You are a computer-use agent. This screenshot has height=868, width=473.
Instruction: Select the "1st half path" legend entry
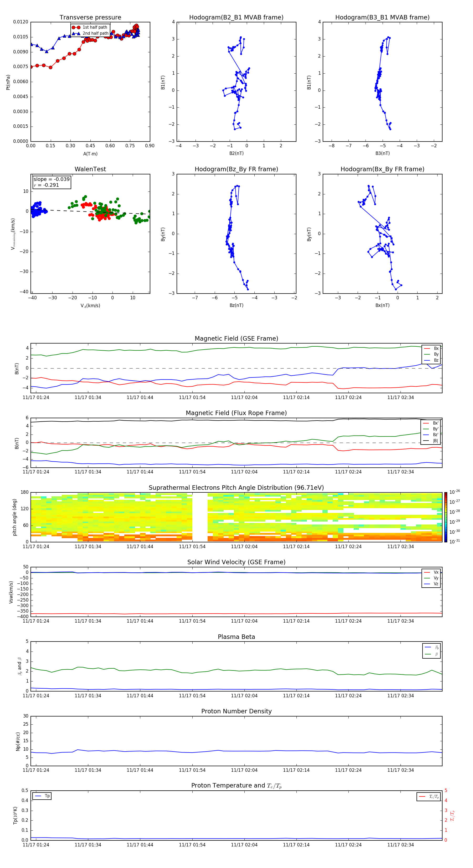pyautogui.click(x=90, y=27)
